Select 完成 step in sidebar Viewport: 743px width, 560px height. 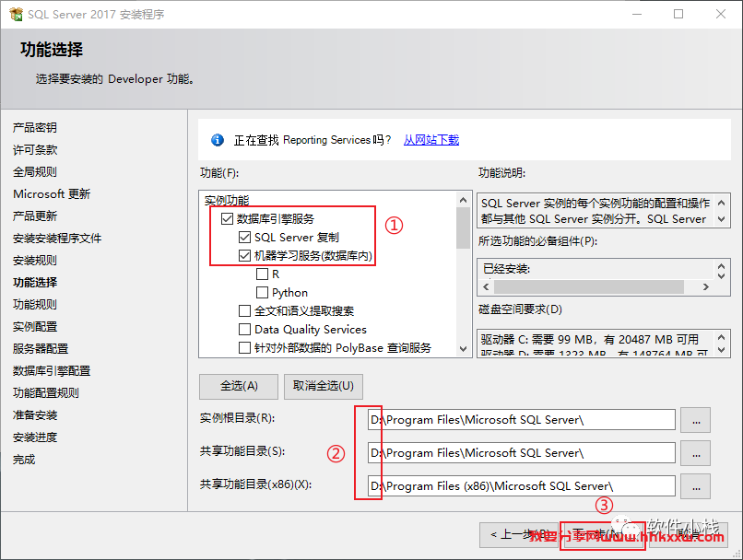(x=24, y=460)
